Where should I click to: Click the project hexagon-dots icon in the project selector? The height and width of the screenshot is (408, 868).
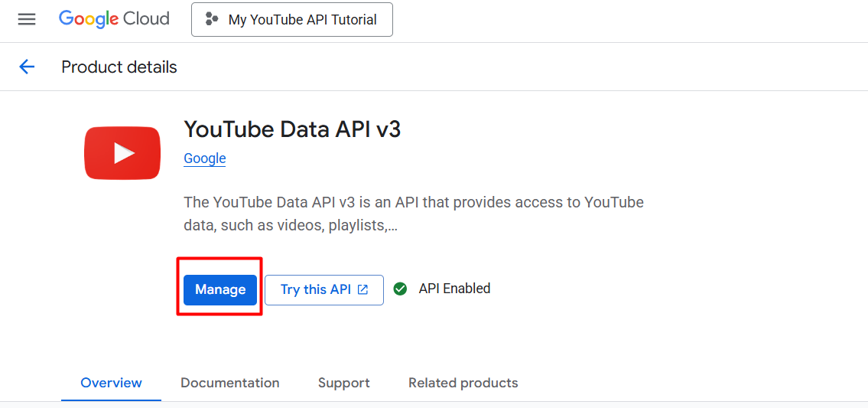(x=212, y=19)
